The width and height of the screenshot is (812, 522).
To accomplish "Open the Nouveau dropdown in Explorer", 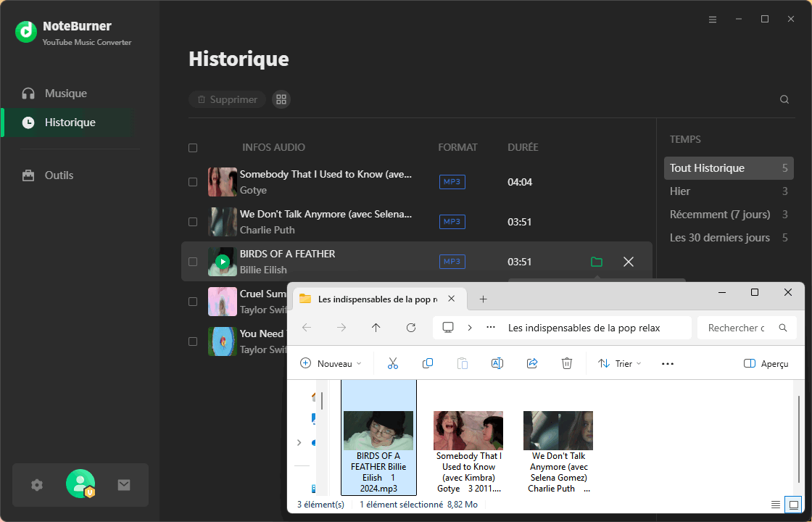I will 331,363.
